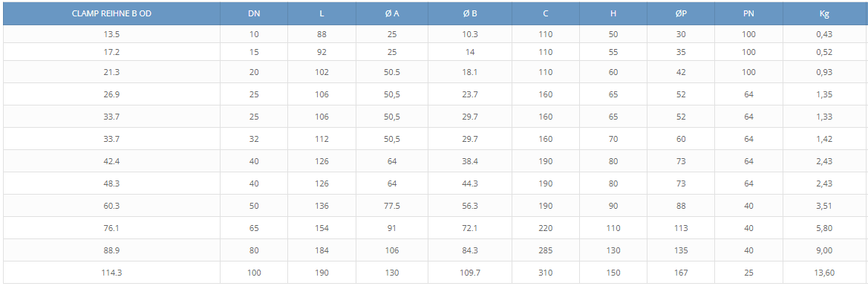Click the ØP column header

pos(681,14)
